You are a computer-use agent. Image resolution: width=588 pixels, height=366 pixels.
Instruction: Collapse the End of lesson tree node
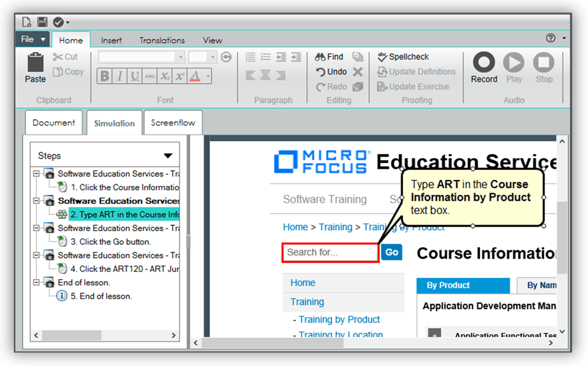pos(36,282)
